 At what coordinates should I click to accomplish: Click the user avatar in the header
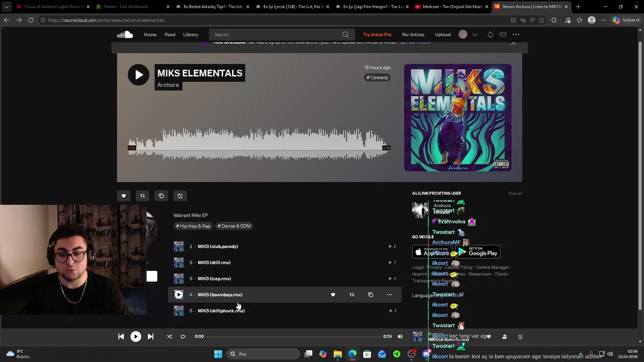click(463, 35)
